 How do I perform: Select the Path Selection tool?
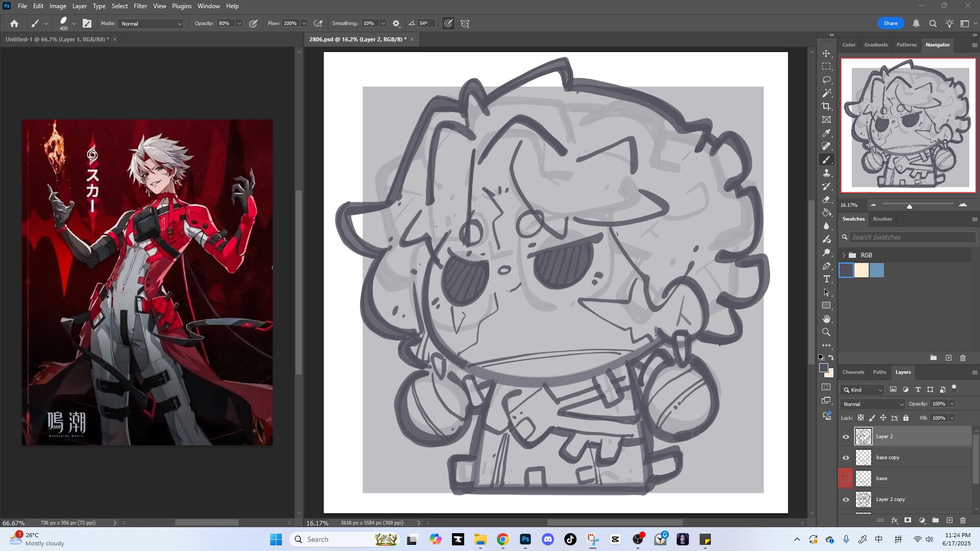click(x=826, y=293)
